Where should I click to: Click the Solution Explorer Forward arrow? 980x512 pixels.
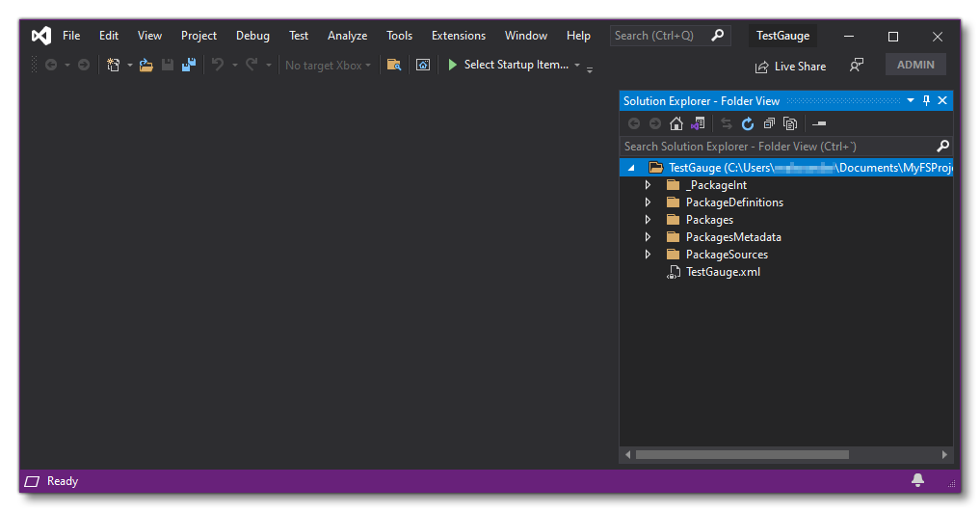pyautogui.click(x=655, y=123)
